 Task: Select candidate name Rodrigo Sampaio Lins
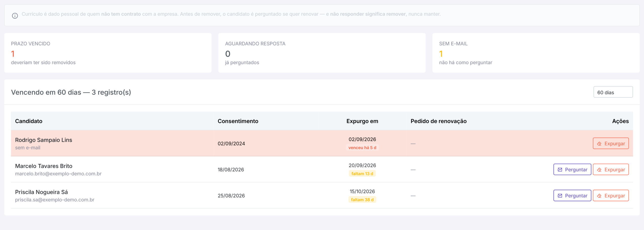44,140
